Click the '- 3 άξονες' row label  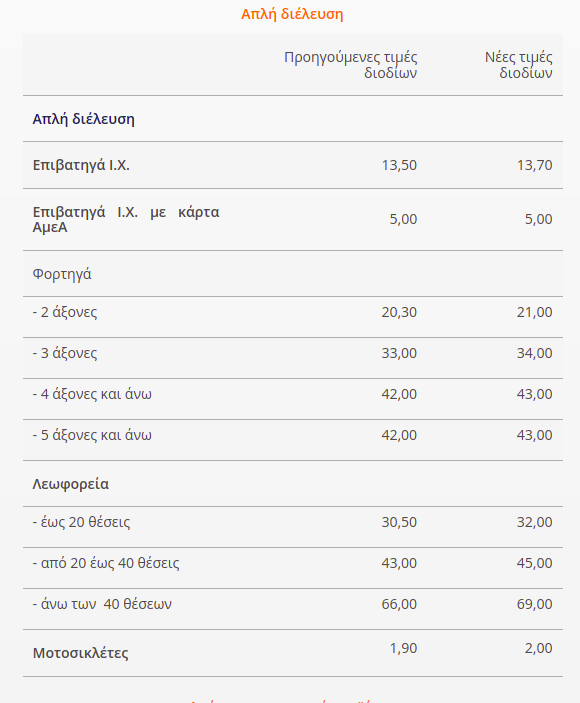[x=65, y=353]
